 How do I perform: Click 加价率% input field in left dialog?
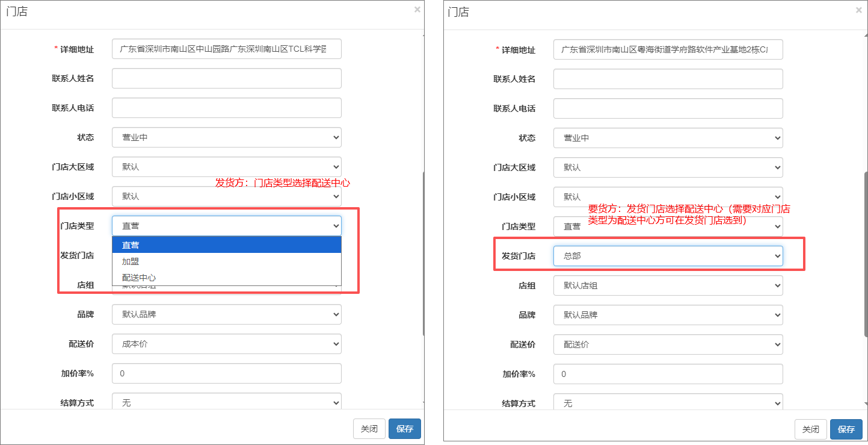click(x=226, y=373)
